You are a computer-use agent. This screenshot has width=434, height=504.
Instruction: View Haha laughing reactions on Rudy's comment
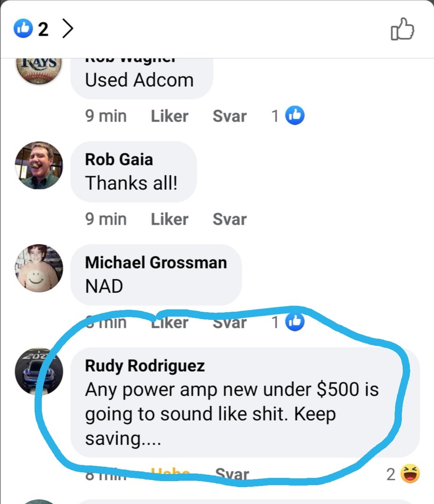[x=403, y=474]
